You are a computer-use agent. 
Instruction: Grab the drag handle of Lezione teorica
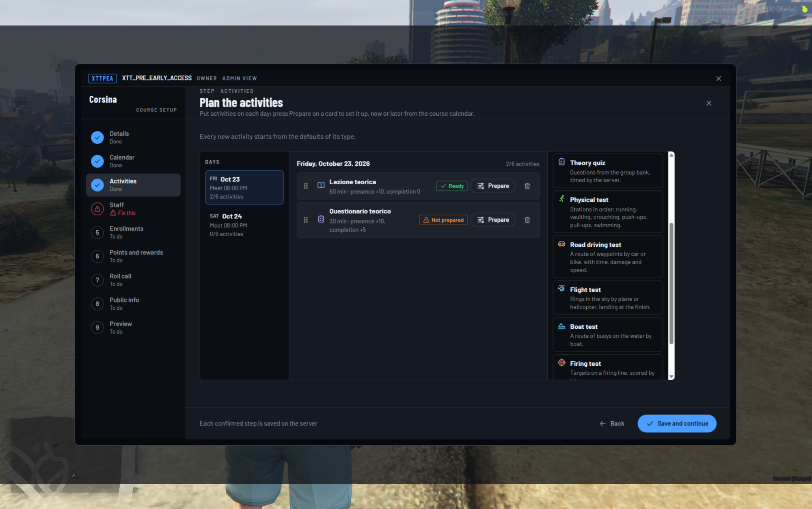pos(306,186)
